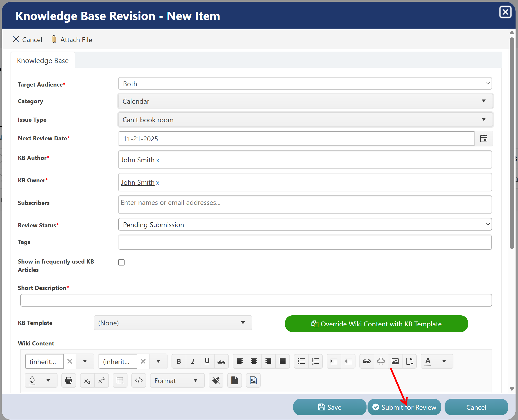Viewport: 518px width, 420px height.
Task: Check Show in frequently used KB Articles
Action: pos(121,262)
